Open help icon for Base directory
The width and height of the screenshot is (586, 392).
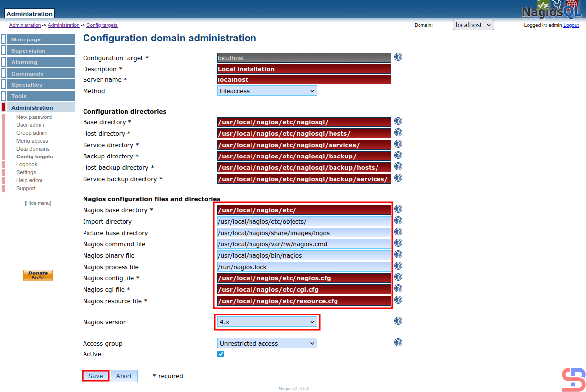[x=398, y=121]
